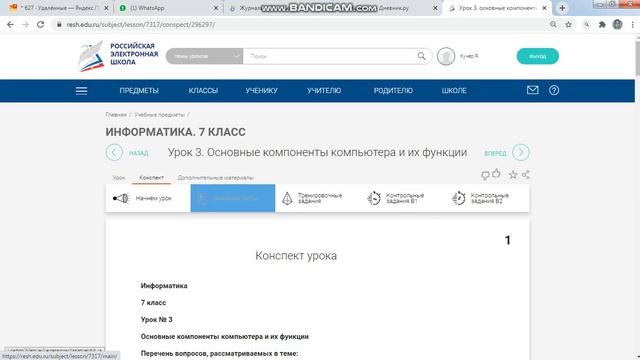Bookmark this page with star icon
This screenshot has height=360, width=640.
click(568, 24)
